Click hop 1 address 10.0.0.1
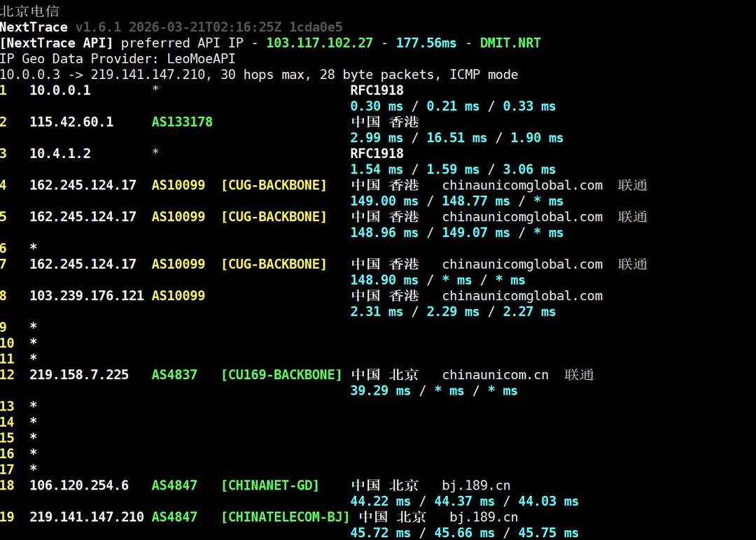 (59, 90)
